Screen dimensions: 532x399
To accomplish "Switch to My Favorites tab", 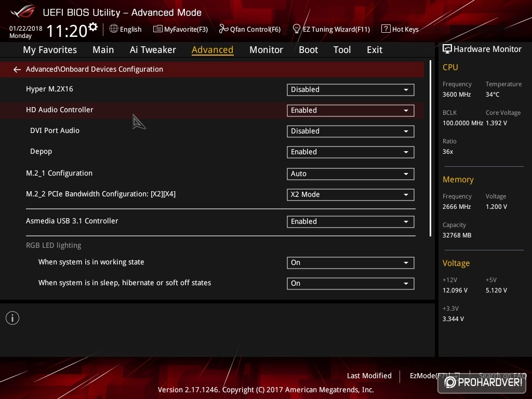I will [50, 50].
